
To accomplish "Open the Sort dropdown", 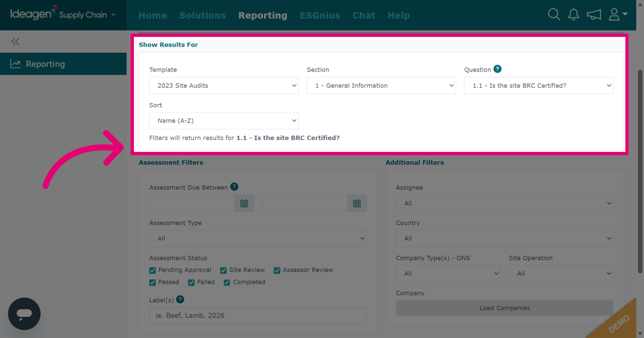I will pyautogui.click(x=224, y=121).
